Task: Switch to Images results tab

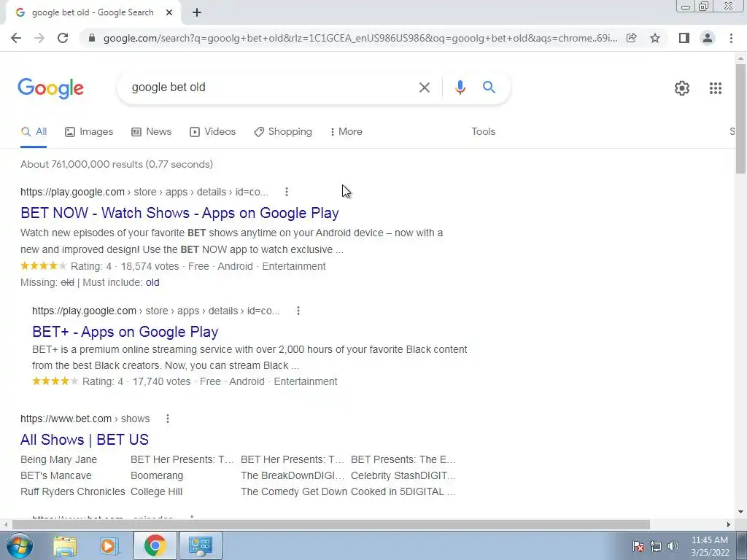Action: coord(89,132)
